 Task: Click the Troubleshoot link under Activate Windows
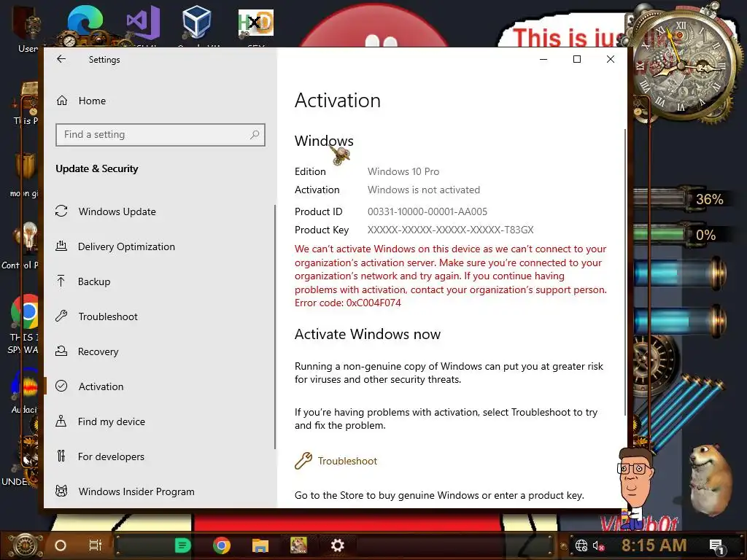pyautogui.click(x=347, y=461)
